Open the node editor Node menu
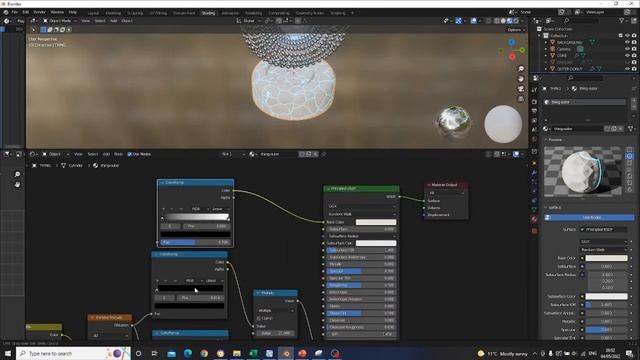Image resolution: width=640 pixels, height=360 pixels. [x=118, y=154]
